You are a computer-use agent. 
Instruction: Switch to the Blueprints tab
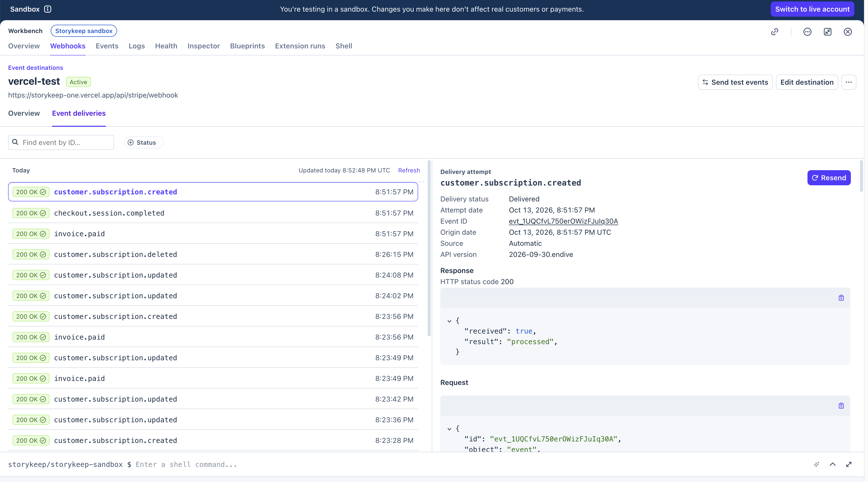click(x=247, y=46)
